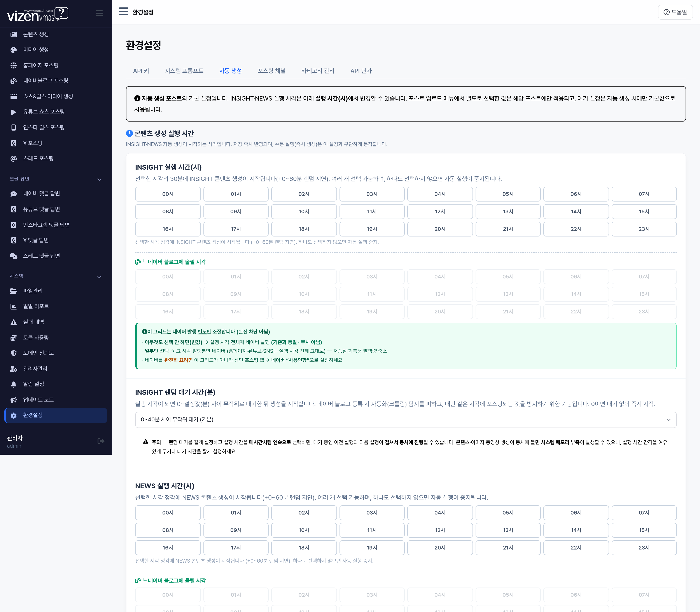The image size is (700, 612).
Task: Select the 유튜브 쇼츠 포스팅 play icon
Action: tap(13, 112)
